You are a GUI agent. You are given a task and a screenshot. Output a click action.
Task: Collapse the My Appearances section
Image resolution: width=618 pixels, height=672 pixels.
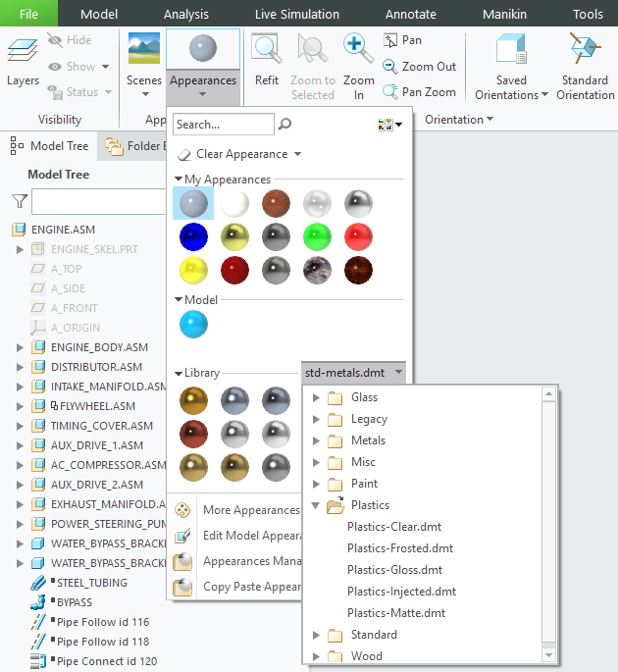179,180
